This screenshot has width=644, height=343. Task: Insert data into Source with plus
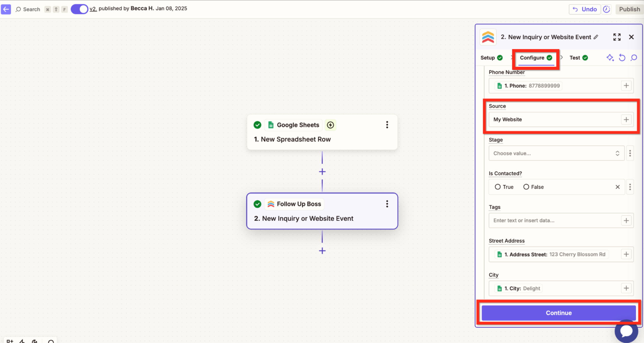point(626,119)
